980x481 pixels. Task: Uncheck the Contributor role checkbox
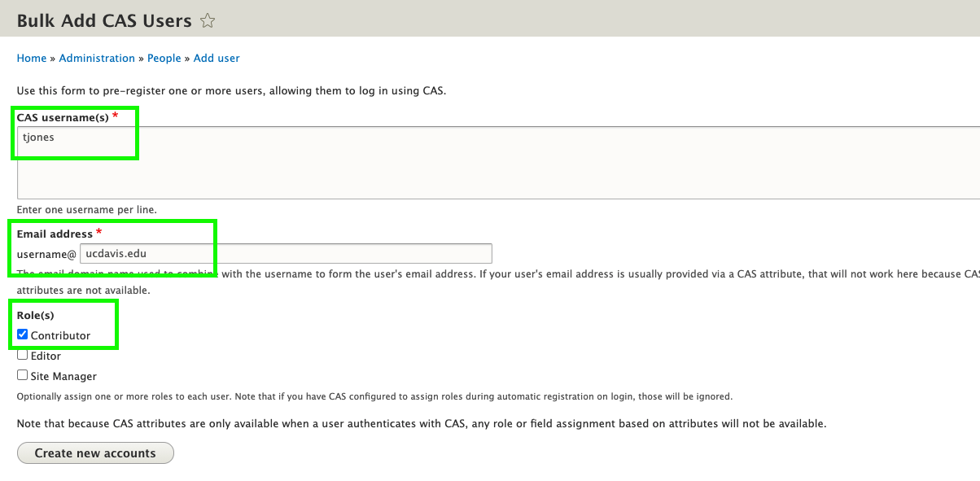[x=23, y=335]
